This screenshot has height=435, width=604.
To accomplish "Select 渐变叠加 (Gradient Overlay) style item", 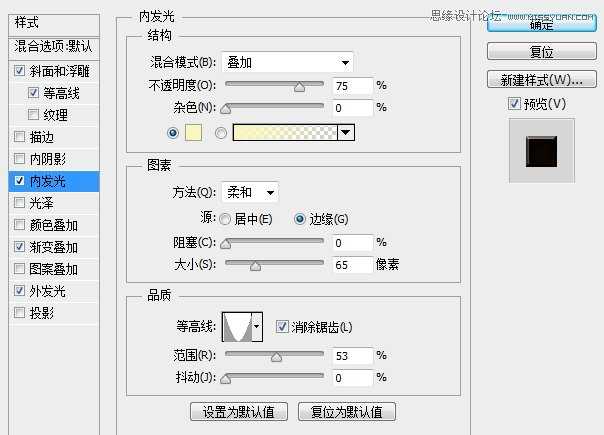I will 54,247.
